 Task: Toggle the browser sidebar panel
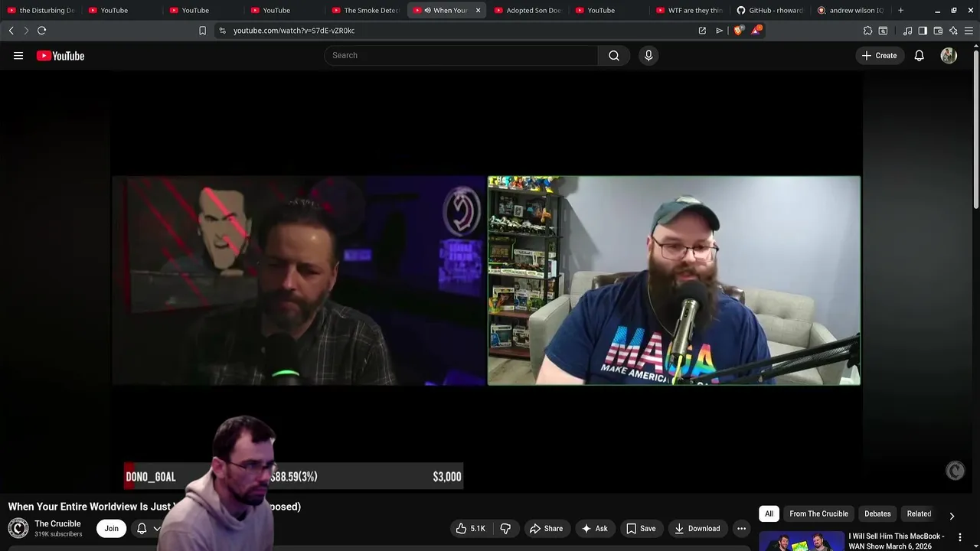[x=923, y=31]
